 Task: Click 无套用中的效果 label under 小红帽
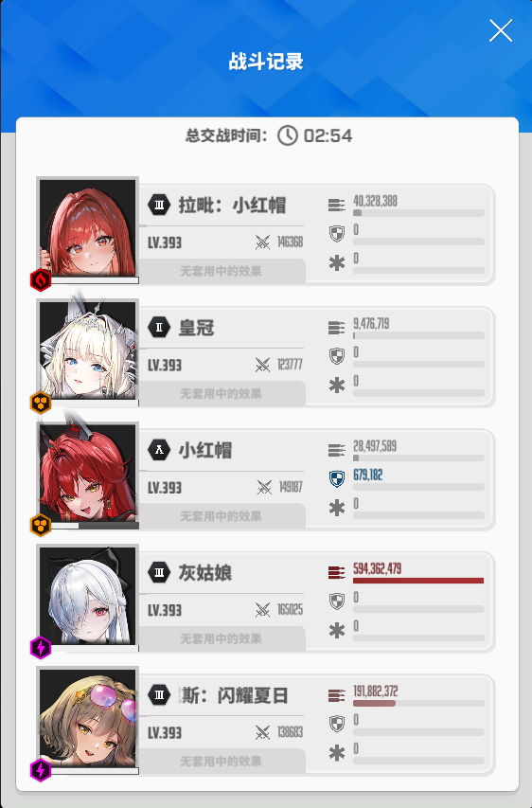click(x=221, y=516)
